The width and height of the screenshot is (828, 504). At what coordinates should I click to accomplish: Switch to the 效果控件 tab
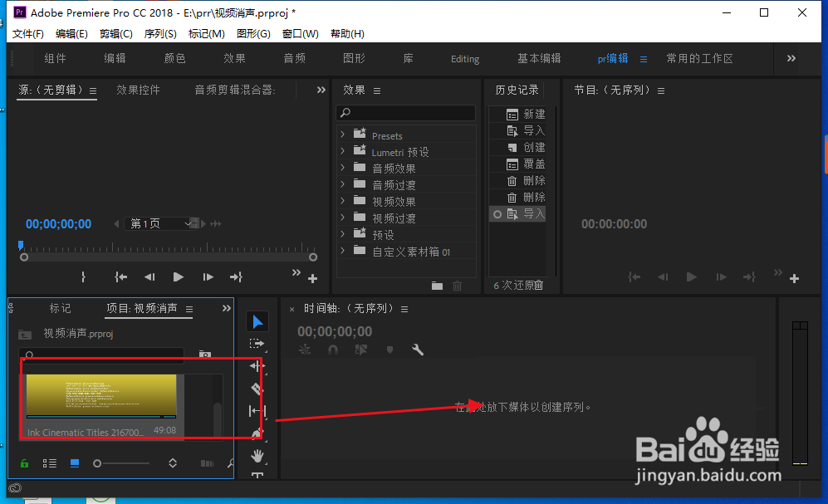tap(140, 90)
